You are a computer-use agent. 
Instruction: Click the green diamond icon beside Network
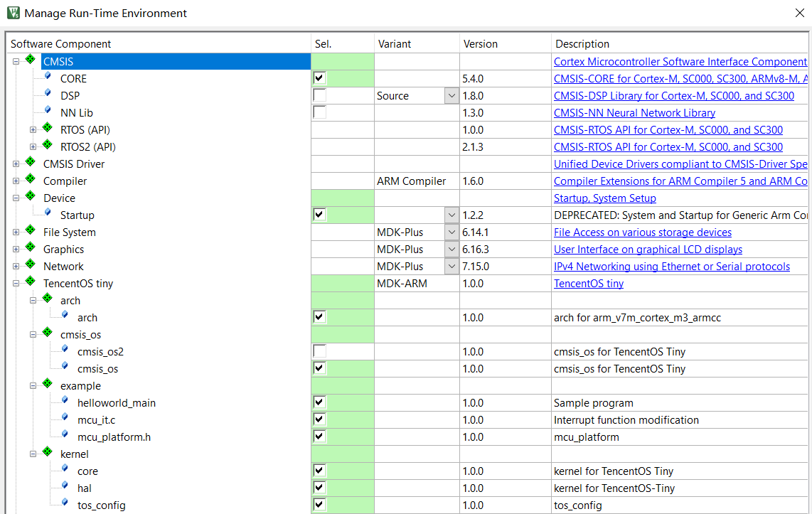coord(31,264)
